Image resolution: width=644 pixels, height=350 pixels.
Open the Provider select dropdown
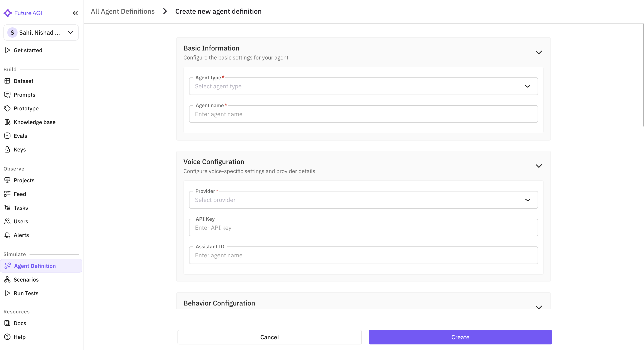363,200
